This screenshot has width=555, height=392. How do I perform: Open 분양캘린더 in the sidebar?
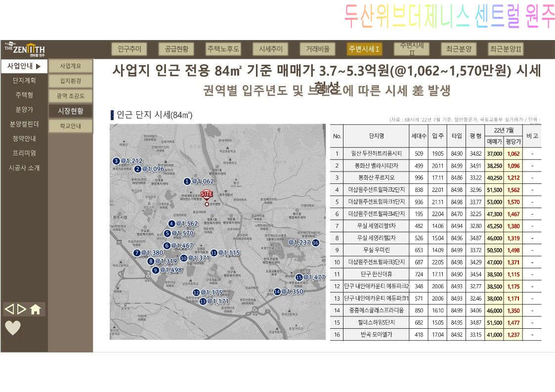(24, 124)
